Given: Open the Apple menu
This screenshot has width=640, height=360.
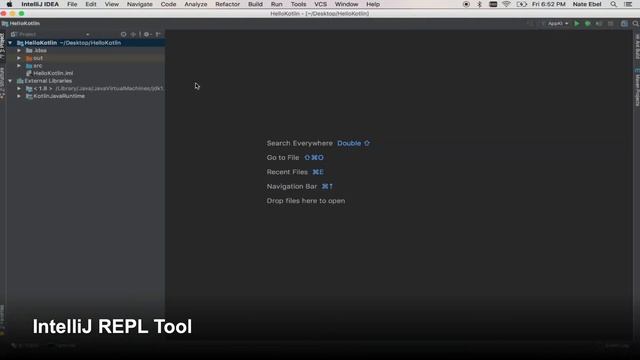Looking at the screenshot, I should [9, 4].
